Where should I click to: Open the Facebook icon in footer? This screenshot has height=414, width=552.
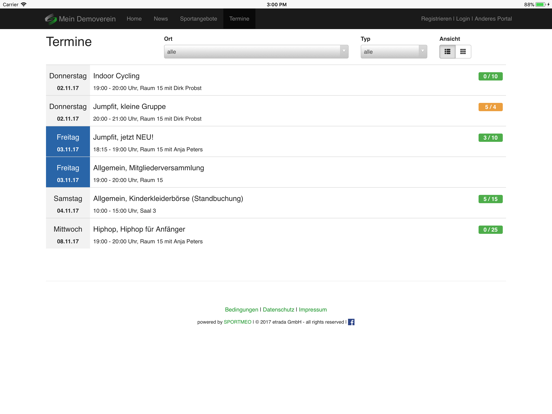click(x=351, y=322)
